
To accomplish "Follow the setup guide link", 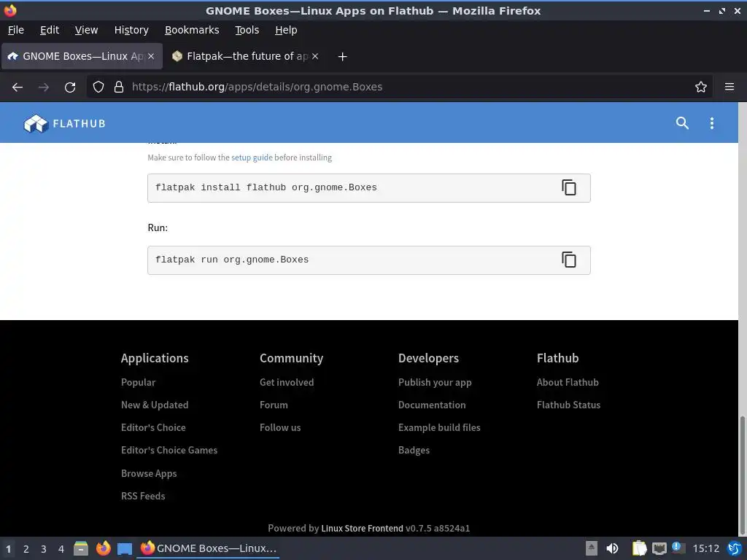I will coord(252,157).
